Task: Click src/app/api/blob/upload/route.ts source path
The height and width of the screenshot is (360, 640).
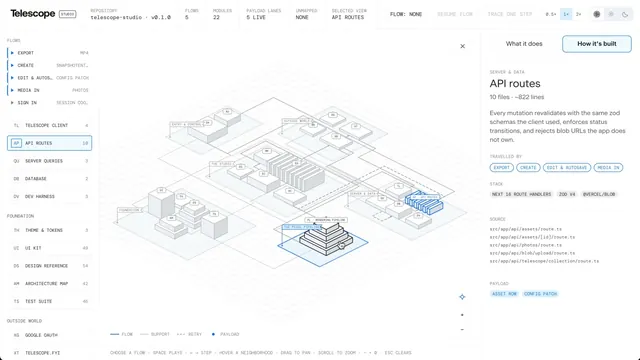Action: point(532,253)
